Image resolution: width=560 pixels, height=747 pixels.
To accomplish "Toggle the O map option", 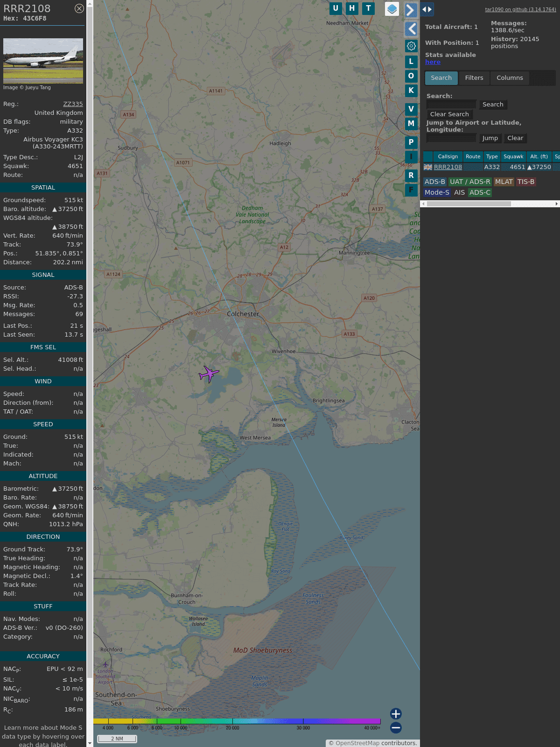I will click(x=411, y=76).
